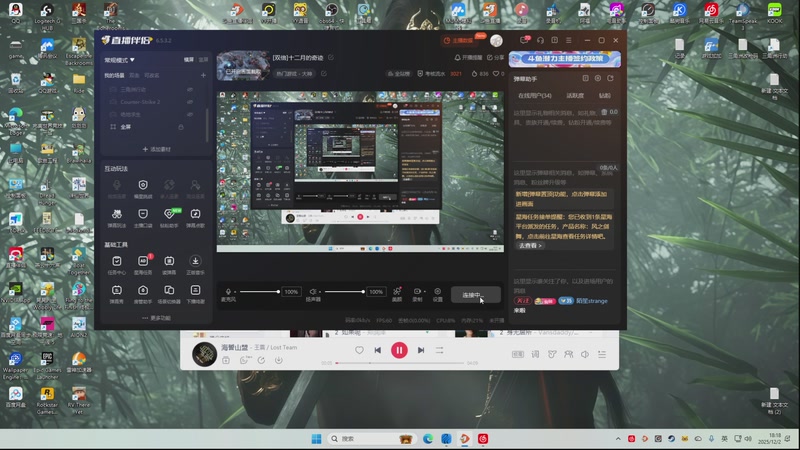Switch to the 钻粉 tab

[x=605, y=96]
